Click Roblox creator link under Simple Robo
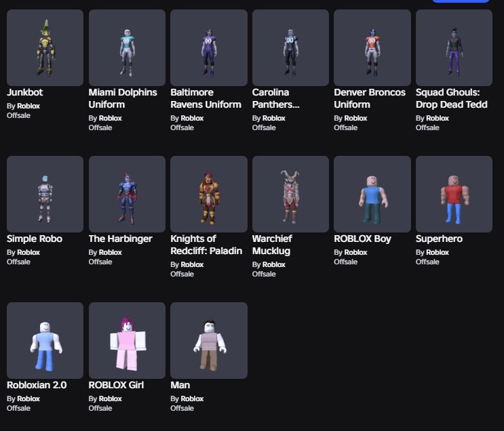Viewport: 504px width, 431px height. 28,253
